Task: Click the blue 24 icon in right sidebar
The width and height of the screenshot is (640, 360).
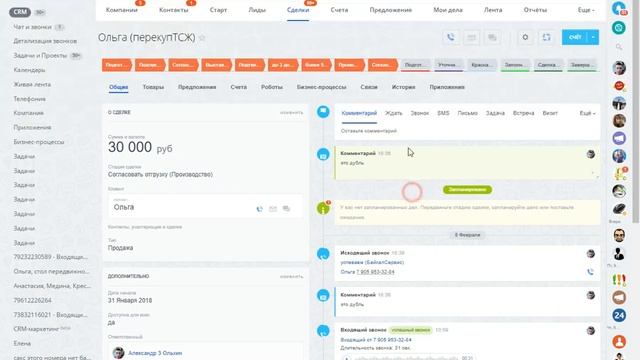Action: point(619,315)
